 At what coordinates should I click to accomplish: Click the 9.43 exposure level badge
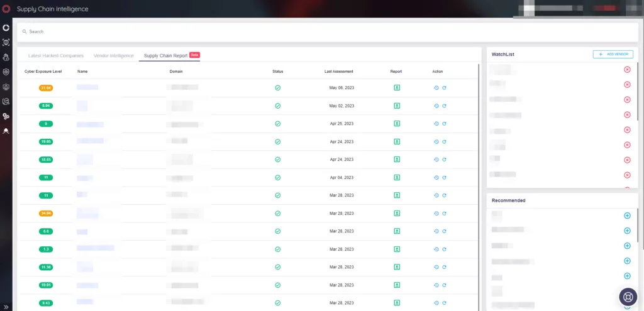point(46,303)
